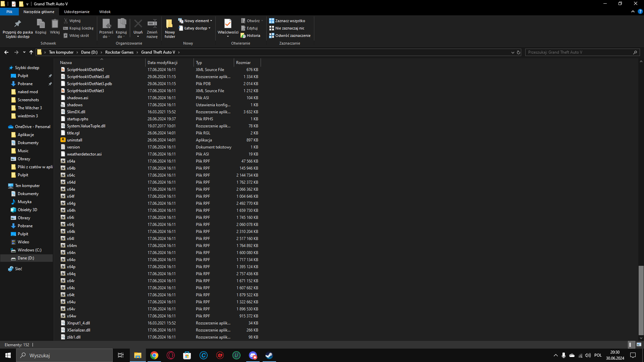
Task: Switch to large icons view toggle
Action: (x=639, y=345)
